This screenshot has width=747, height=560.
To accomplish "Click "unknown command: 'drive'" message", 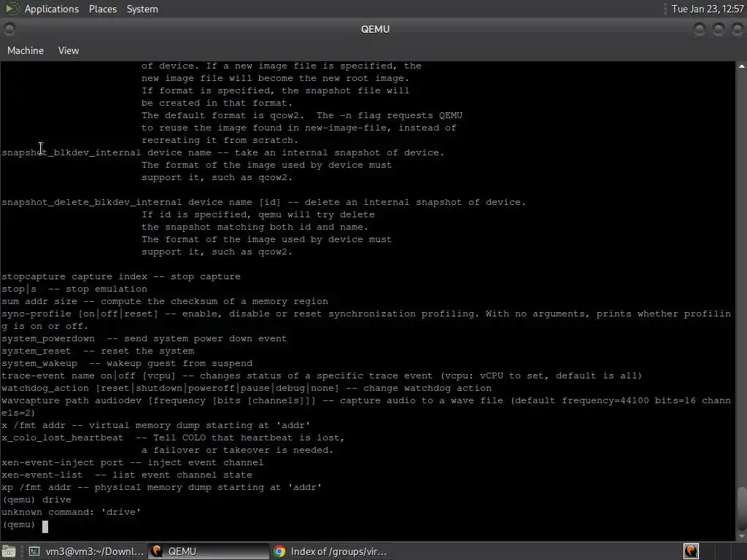I will [x=71, y=512].
